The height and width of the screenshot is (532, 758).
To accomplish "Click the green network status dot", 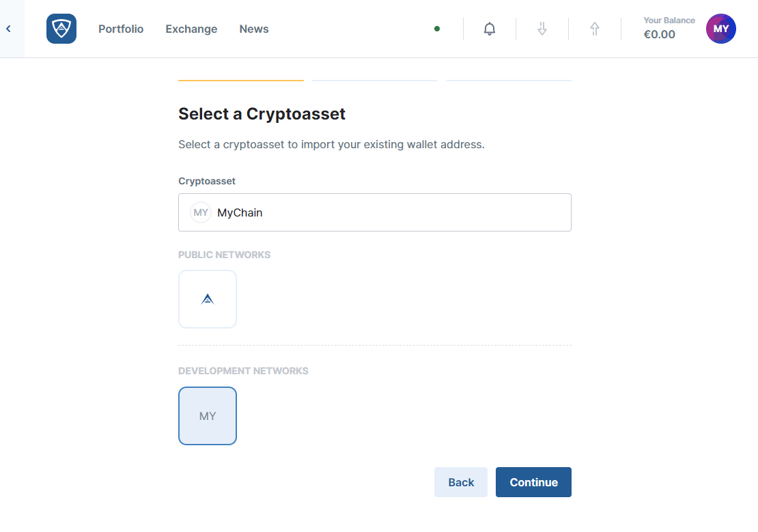I will 437,29.
